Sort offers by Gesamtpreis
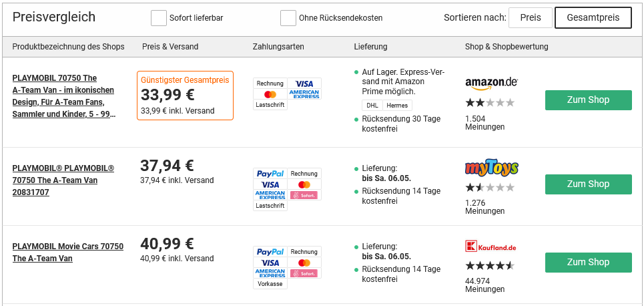Screen dimensions: 644x306 pos(593,18)
